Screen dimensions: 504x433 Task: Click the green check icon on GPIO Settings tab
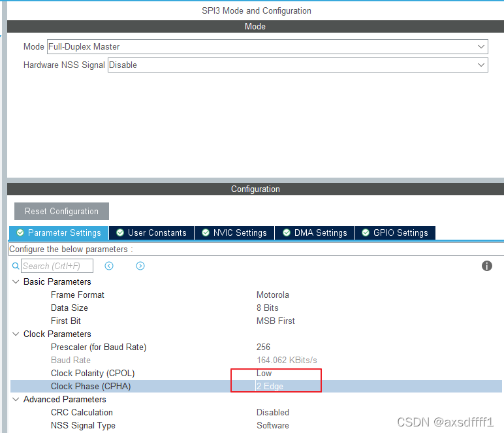click(x=366, y=233)
